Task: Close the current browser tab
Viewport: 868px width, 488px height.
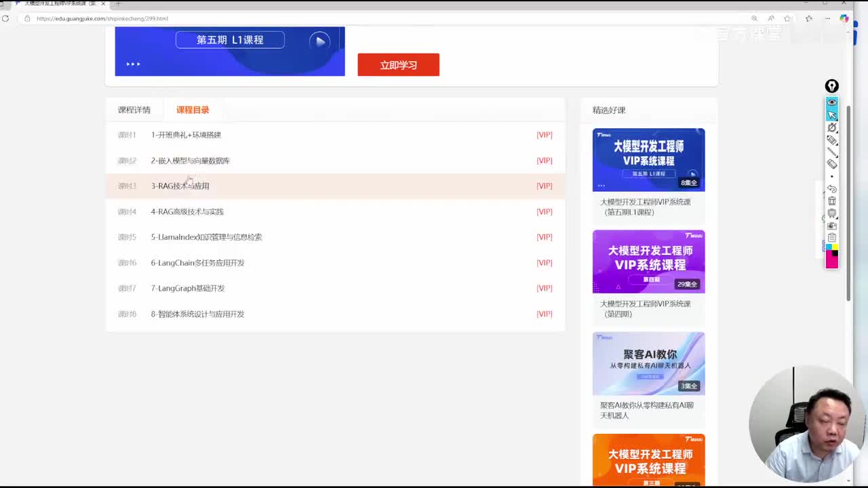Action: click(x=103, y=3)
